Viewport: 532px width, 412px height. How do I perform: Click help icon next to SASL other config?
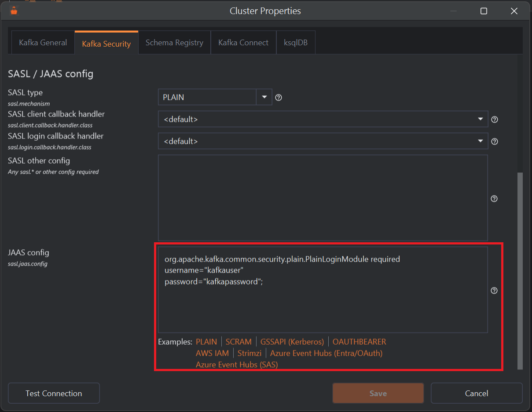click(494, 199)
